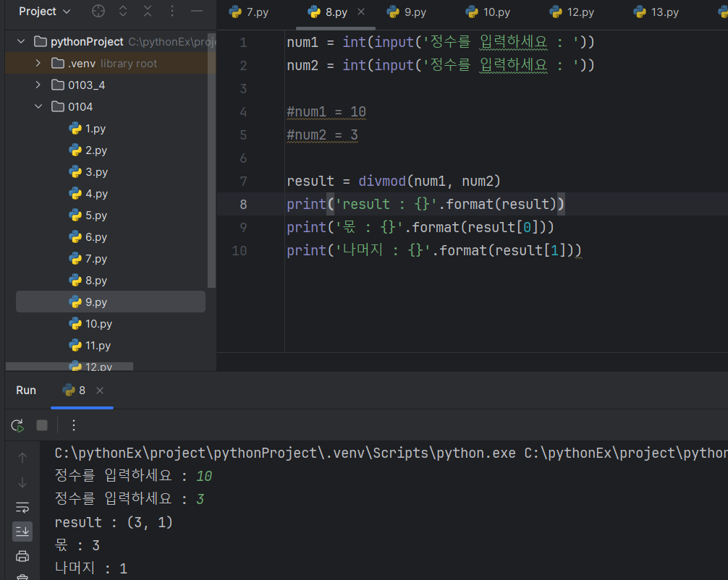The width and height of the screenshot is (728, 580).
Task: Click the Project tree horizontal scrollbar
Action: click(69, 367)
